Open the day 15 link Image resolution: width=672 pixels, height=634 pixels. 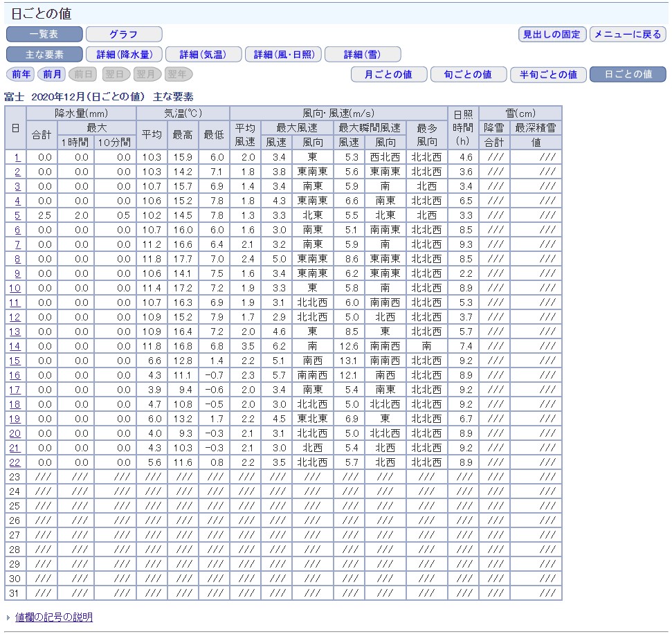point(15,361)
